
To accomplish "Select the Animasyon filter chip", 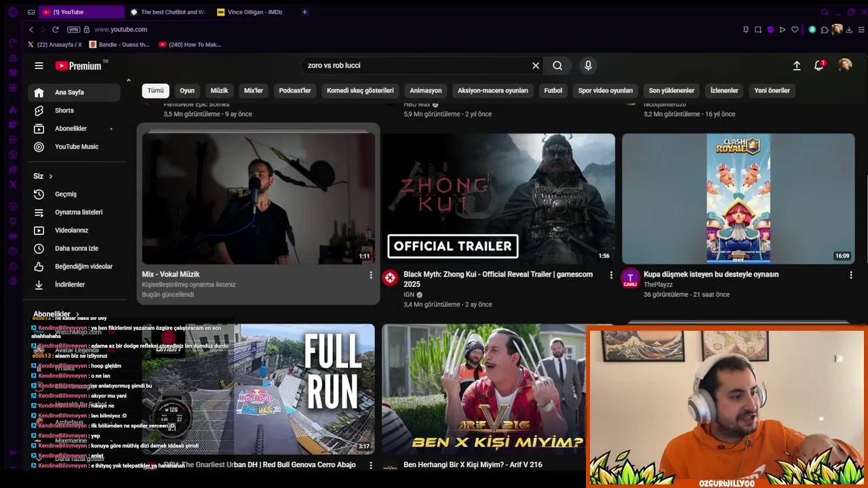I will [426, 90].
